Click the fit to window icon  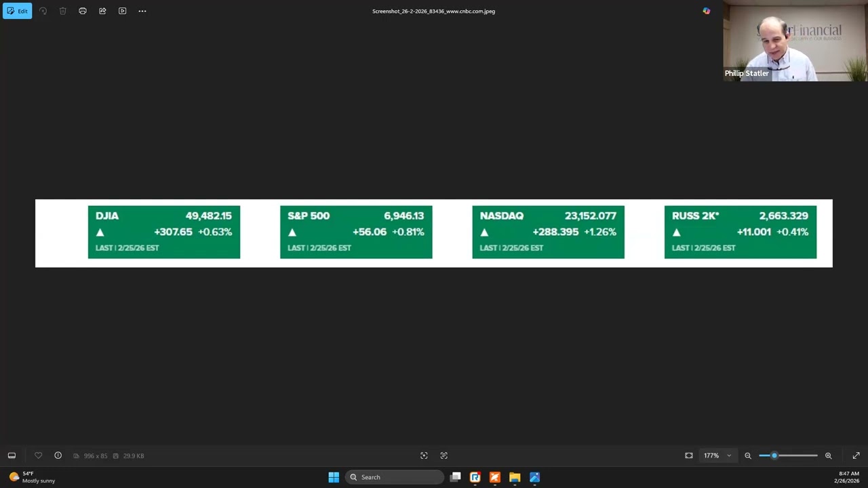click(689, 455)
